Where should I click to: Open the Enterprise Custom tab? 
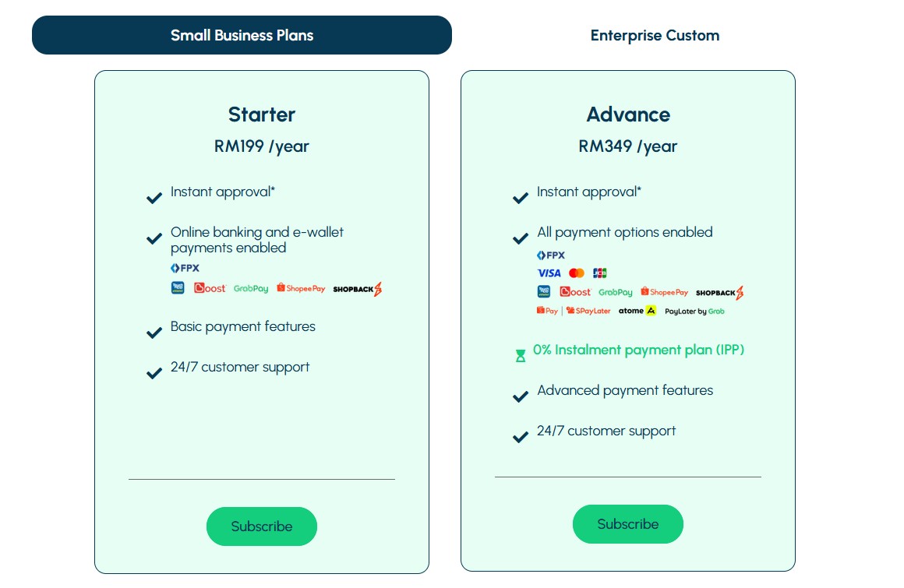[655, 35]
